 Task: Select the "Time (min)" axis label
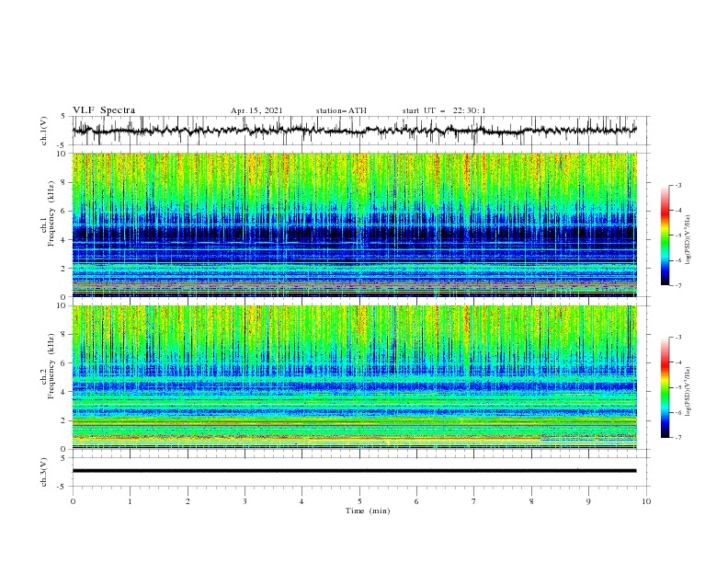click(368, 511)
